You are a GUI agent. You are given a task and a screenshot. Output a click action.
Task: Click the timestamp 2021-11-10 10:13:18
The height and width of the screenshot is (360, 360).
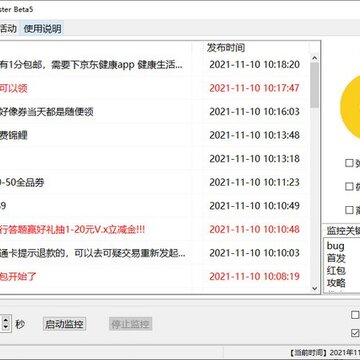click(x=254, y=159)
